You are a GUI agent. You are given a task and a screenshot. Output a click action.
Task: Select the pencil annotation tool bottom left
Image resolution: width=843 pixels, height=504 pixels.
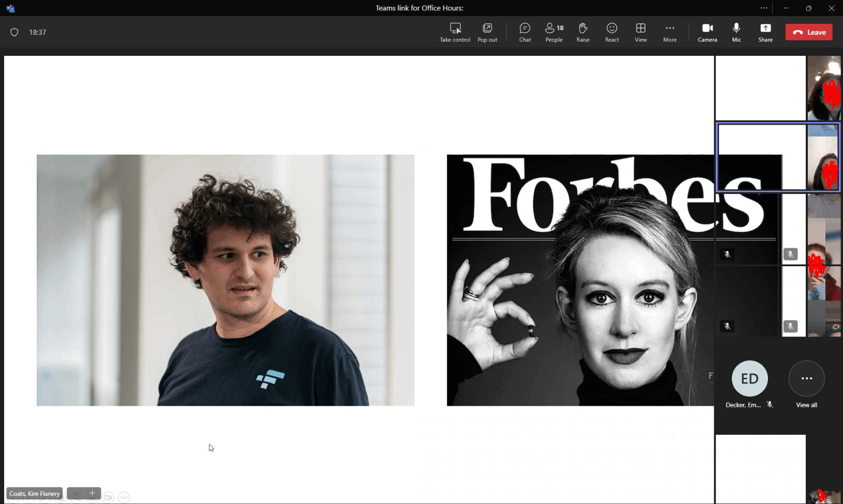[x=44, y=497]
